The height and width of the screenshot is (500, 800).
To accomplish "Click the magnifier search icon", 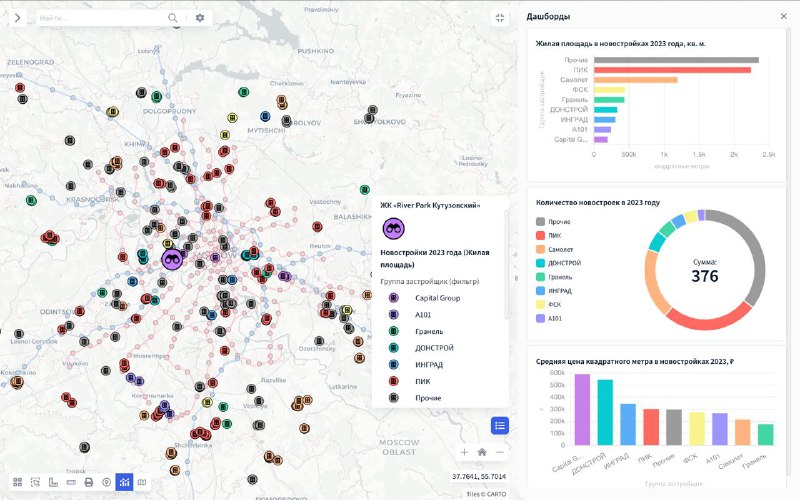I will pyautogui.click(x=173, y=18).
